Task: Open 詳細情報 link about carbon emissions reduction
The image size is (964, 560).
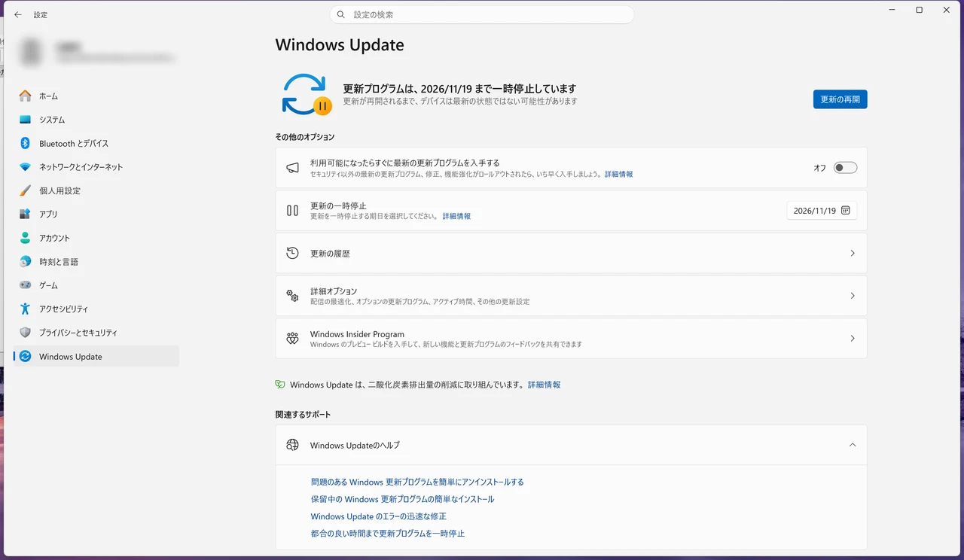Action: 544,385
